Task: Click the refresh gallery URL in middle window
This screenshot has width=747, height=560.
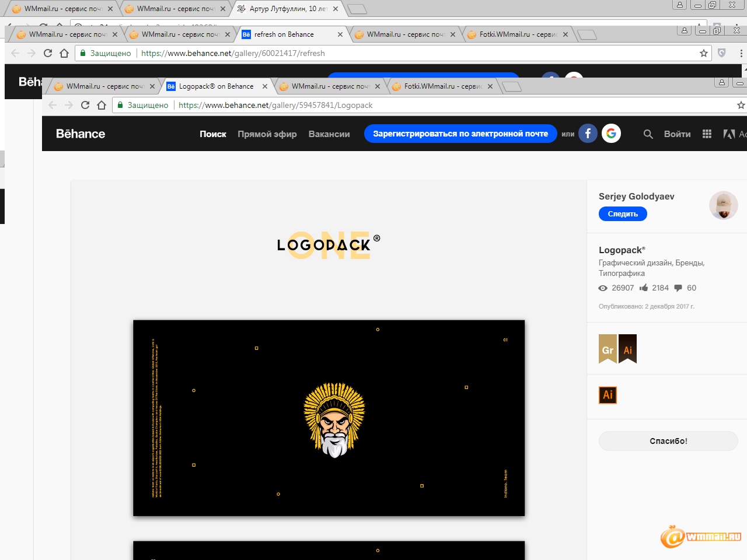Action: (233, 53)
